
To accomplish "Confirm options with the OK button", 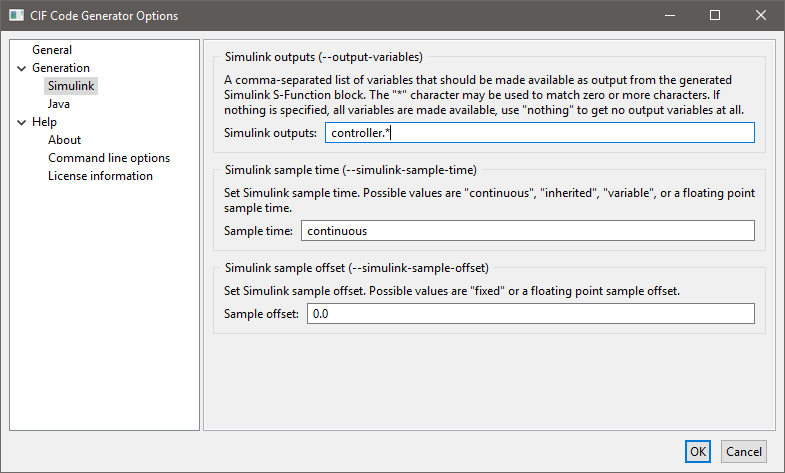I will (x=698, y=452).
